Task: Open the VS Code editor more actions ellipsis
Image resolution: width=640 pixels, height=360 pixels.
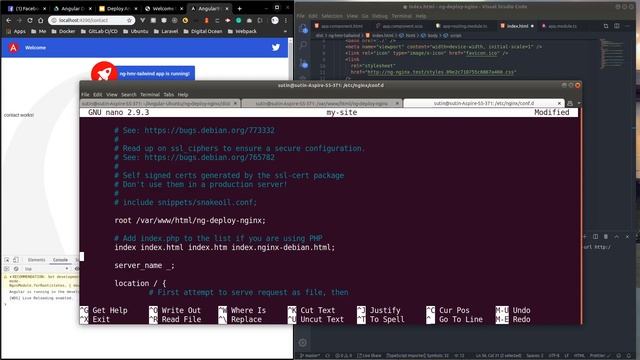Action: tap(627, 26)
